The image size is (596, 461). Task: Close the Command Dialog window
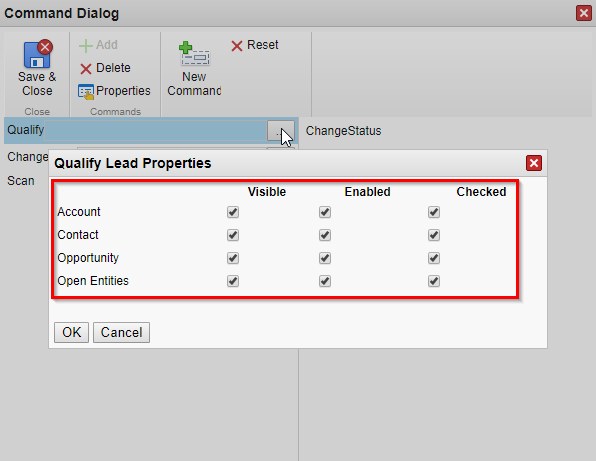(x=583, y=13)
